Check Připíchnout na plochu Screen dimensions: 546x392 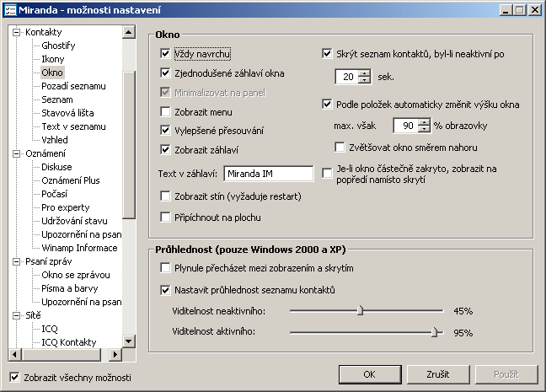click(x=165, y=217)
